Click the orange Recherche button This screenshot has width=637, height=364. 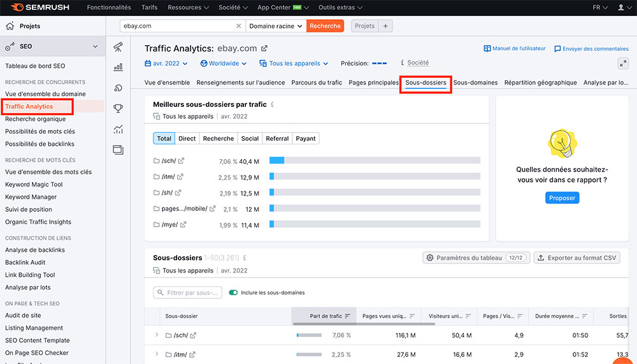[325, 26]
